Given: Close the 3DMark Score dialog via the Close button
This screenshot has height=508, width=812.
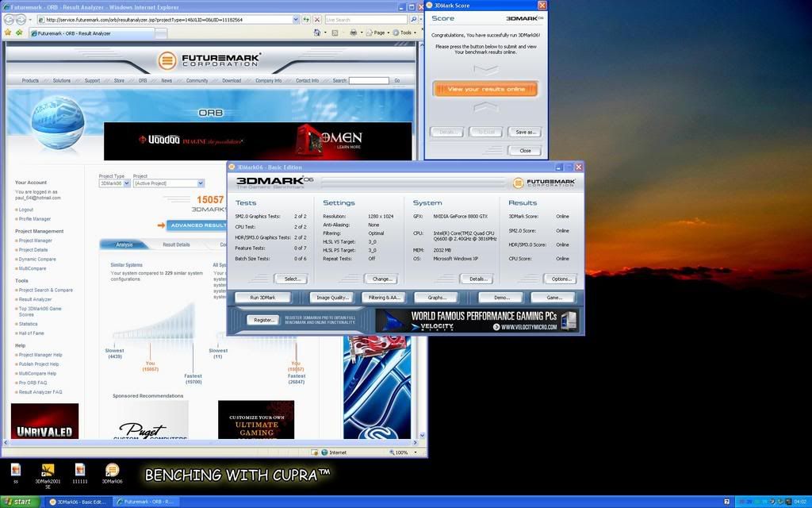Looking at the screenshot, I should (x=525, y=151).
